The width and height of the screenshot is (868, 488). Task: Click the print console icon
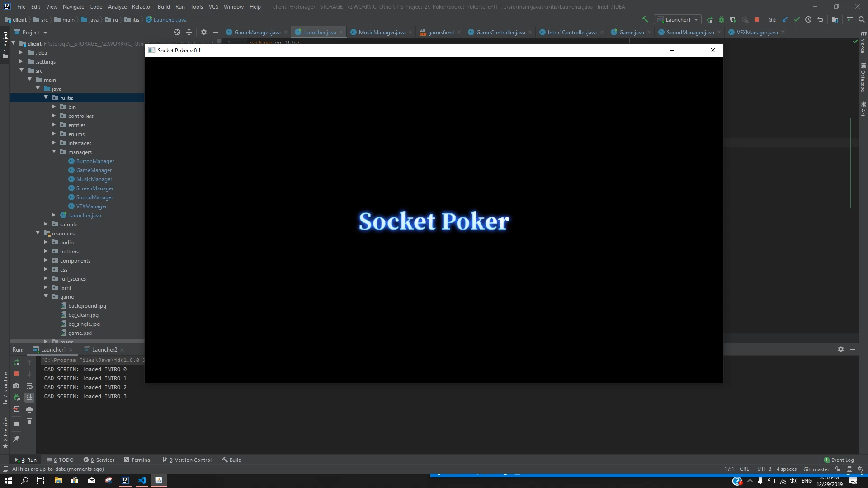29,409
